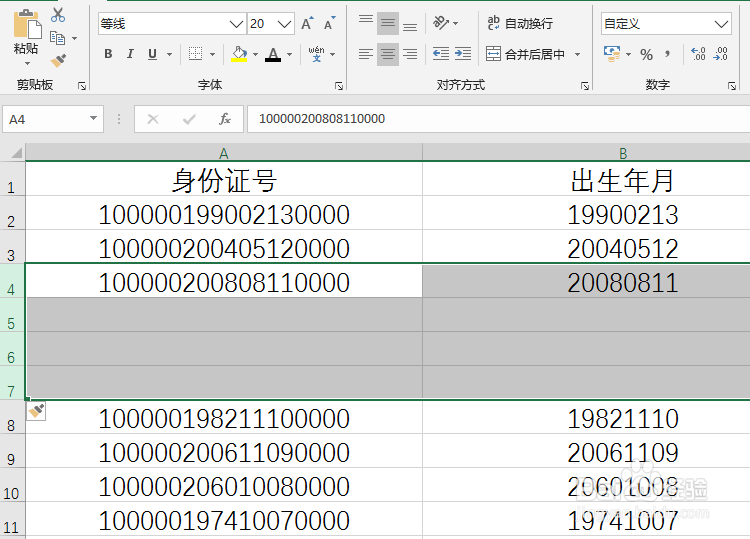Viewport: 750px width, 539px height.
Task: Toggle bold formatting
Action: pyautogui.click(x=108, y=54)
